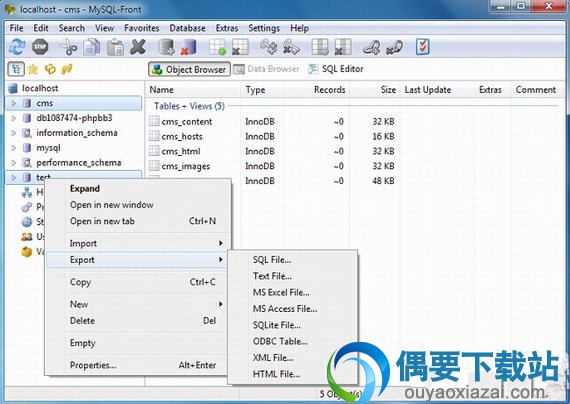The image size is (570, 404).
Task: Select Export in context menu
Action: point(138,260)
